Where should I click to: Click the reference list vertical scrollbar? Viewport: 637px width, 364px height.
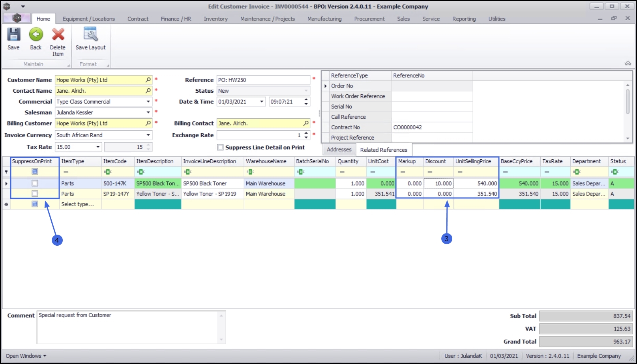(x=628, y=102)
